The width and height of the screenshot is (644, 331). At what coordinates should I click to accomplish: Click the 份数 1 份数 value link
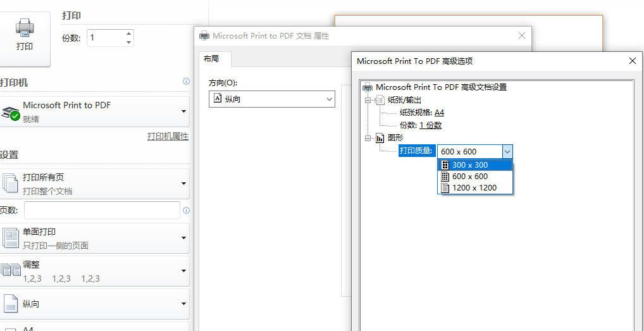(x=430, y=125)
